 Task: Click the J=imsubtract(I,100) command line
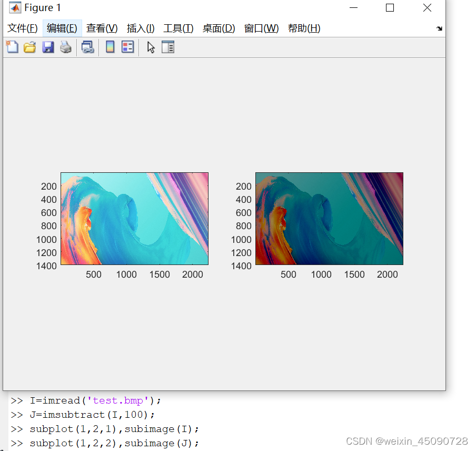tap(92, 415)
